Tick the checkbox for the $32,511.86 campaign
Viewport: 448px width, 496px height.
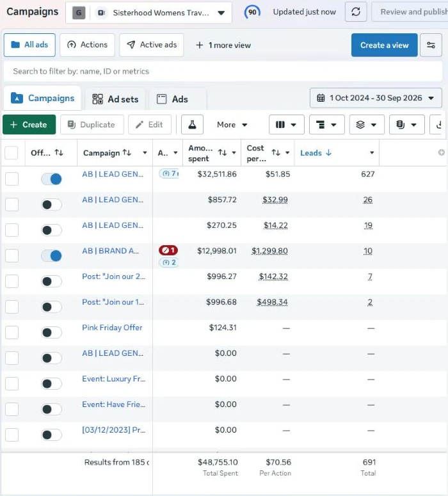point(12,179)
